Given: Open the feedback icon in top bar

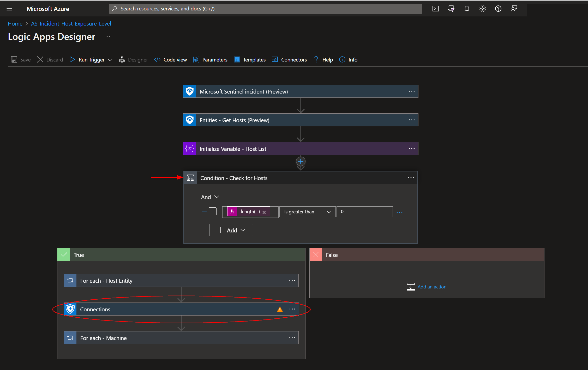Looking at the screenshot, I should (x=514, y=9).
